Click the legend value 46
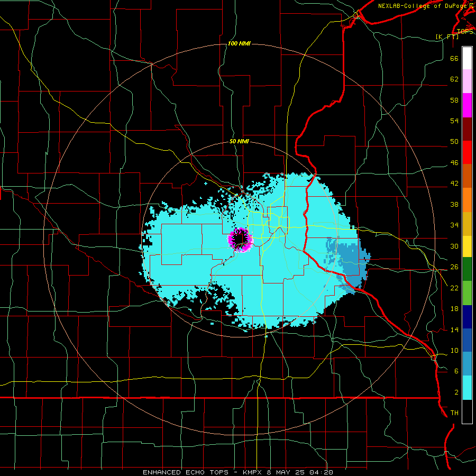The width and height of the screenshot is (476, 476). point(454,163)
